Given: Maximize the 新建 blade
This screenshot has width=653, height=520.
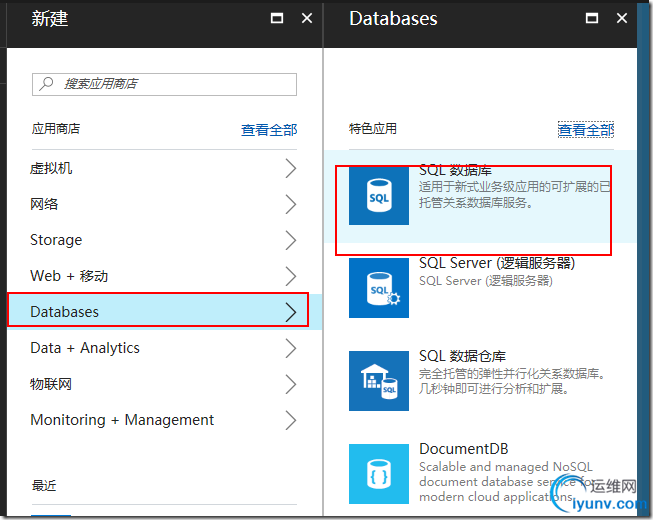Looking at the screenshot, I should click(277, 18).
